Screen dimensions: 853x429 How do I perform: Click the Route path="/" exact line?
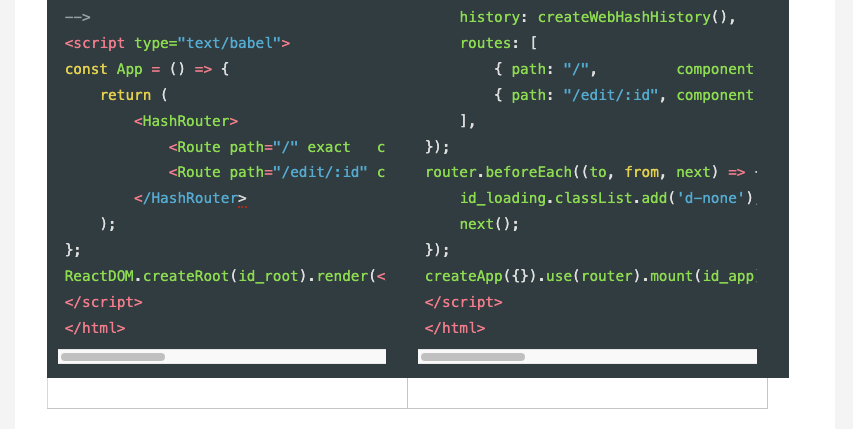[x=276, y=147]
